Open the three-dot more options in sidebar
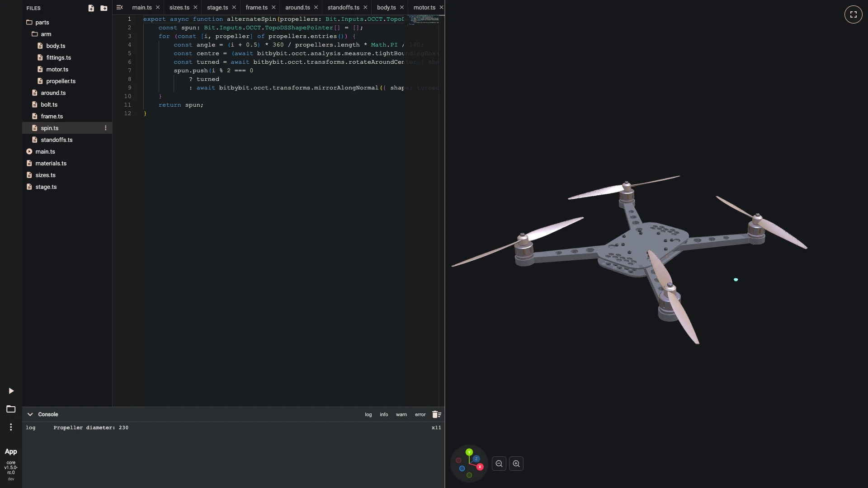The height and width of the screenshot is (488, 868). pos(11,427)
